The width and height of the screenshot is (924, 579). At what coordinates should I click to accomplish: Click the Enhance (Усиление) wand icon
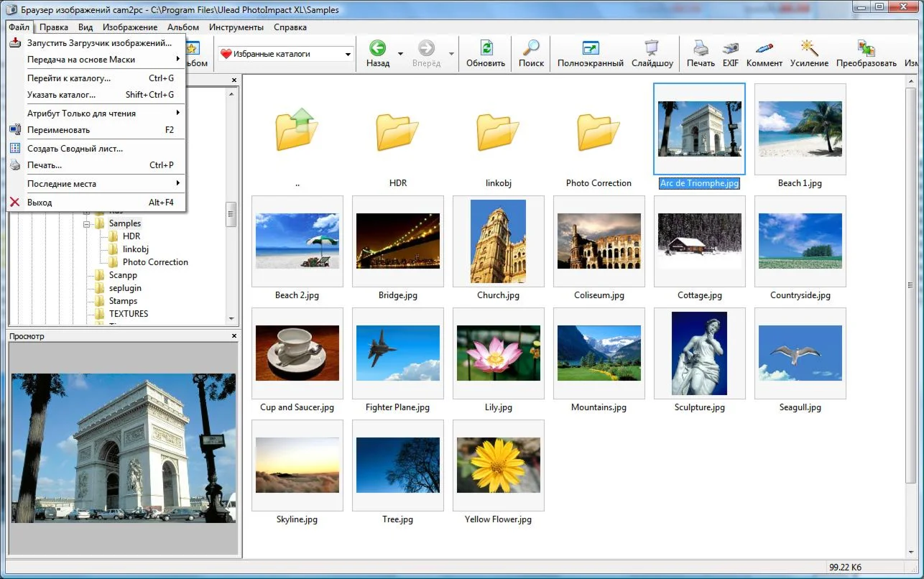click(809, 49)
